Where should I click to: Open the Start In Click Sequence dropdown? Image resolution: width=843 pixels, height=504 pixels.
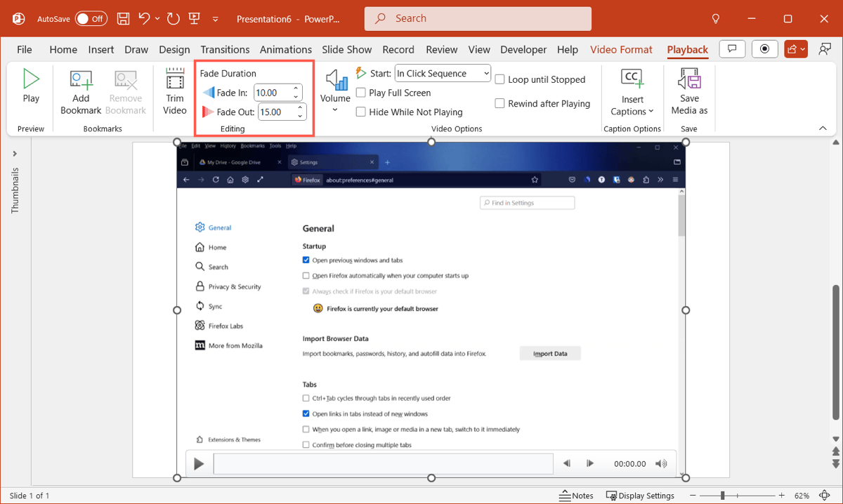coord(443,73)
